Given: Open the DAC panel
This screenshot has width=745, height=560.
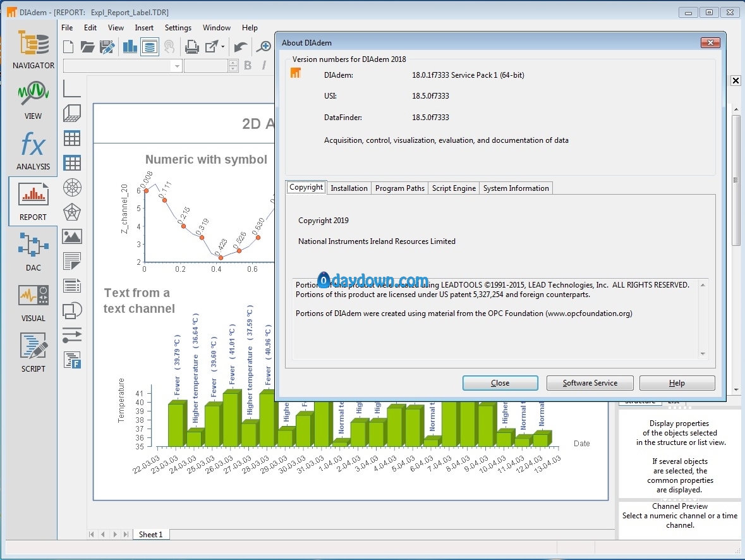Looking at the screenshot, I should pyautogui.click(x=33, y=252).
